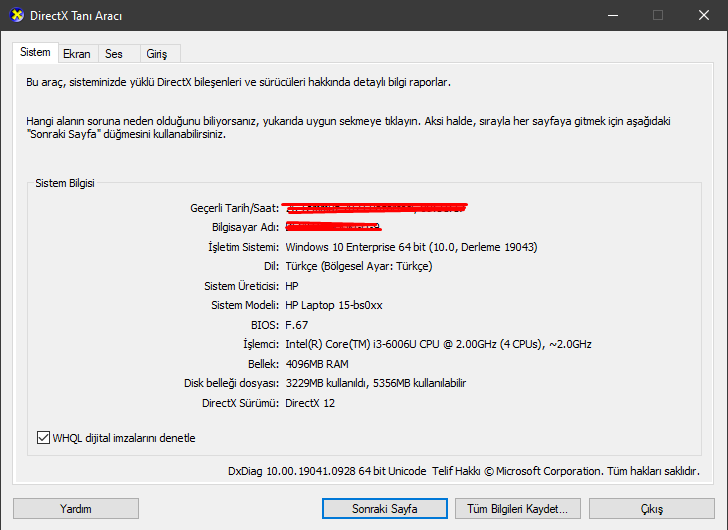Click the 'İşletim Sistemi:' label
This screenshot has height=530, width=728.
coord(244,247)
